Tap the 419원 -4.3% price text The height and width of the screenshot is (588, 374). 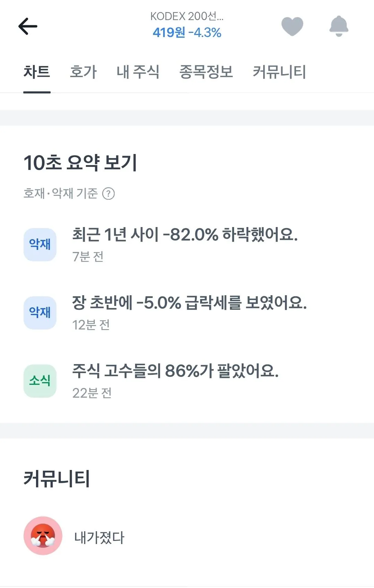(x=187, y=33)
